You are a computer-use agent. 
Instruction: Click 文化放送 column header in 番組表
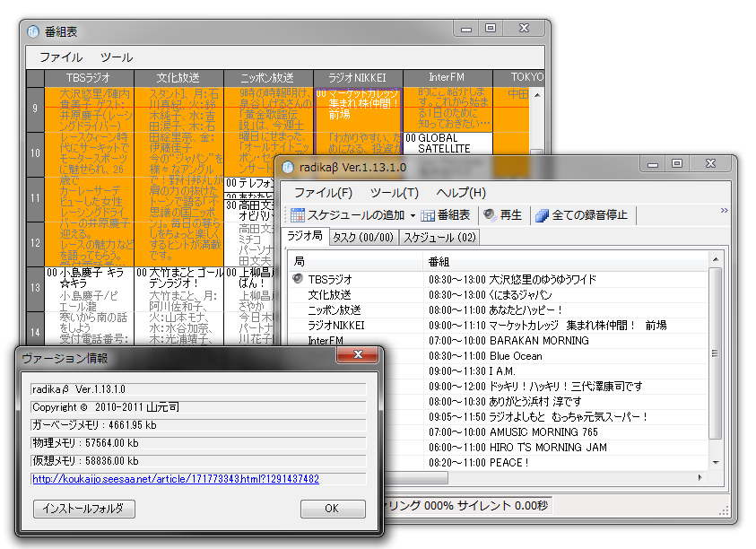click(178, 78)
